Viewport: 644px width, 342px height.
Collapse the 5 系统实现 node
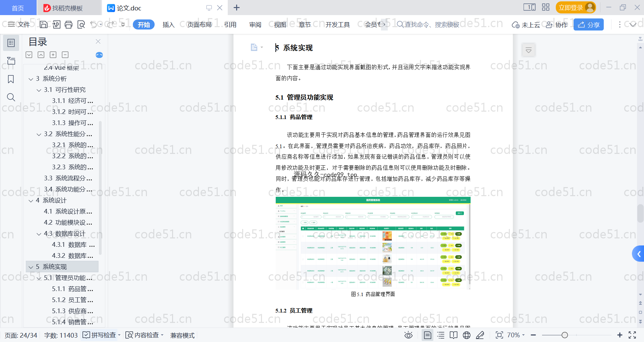[x=31, y=267]
